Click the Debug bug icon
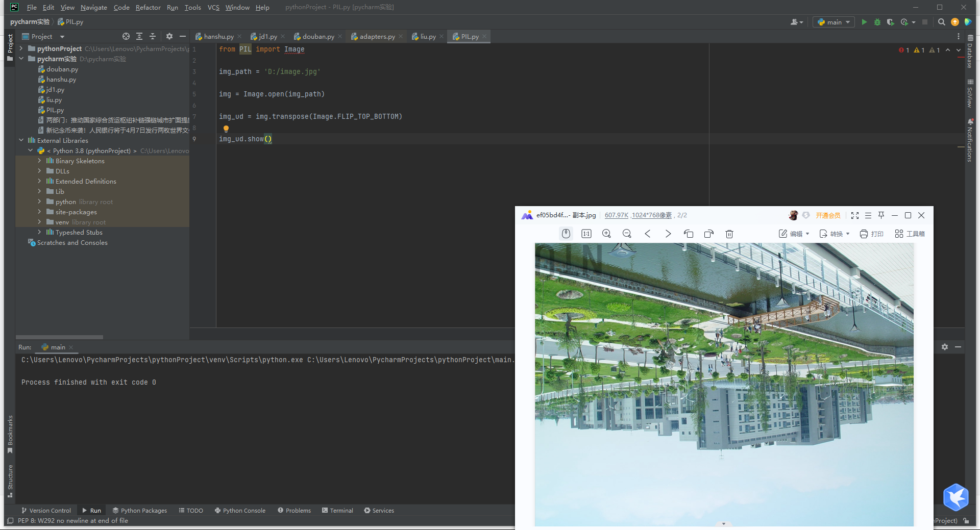 click(x=877, y=22)
